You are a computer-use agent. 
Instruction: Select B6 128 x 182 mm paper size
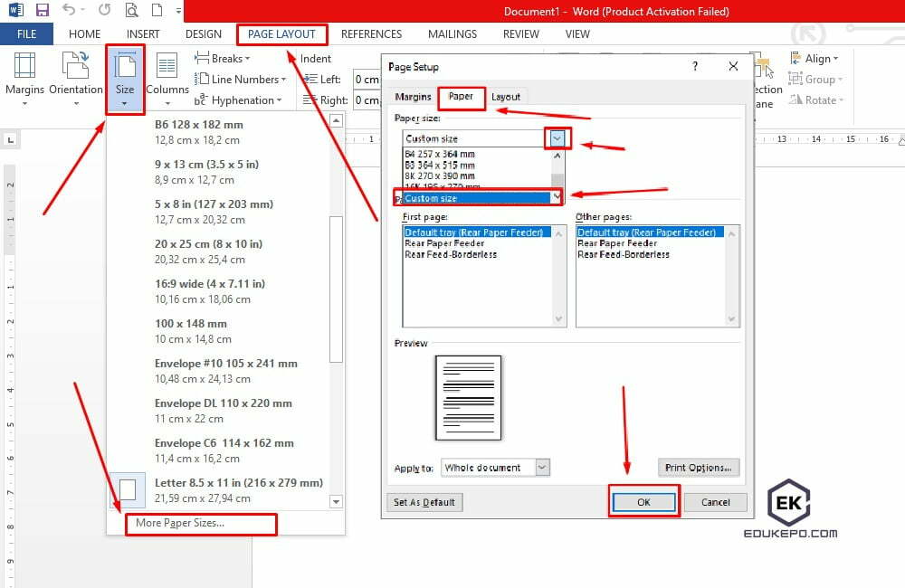click(x=219, y=132)
